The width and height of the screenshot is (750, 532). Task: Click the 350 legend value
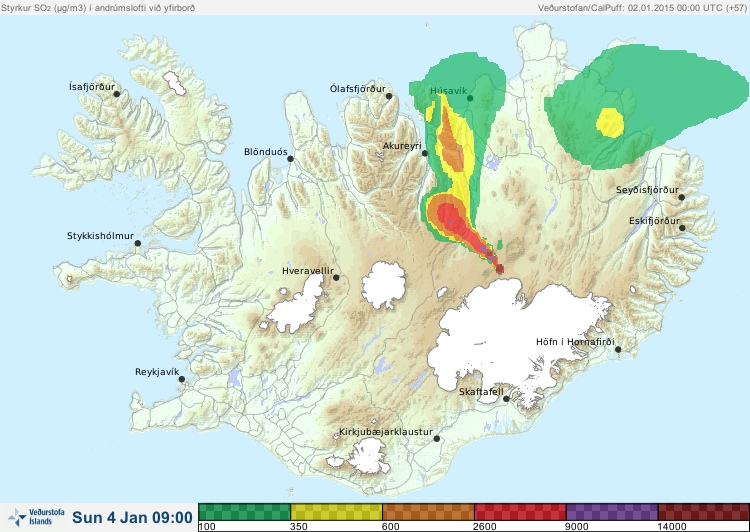point(299,527)
